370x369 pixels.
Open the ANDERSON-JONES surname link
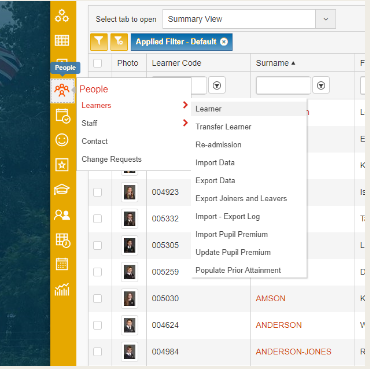(293, 352)
